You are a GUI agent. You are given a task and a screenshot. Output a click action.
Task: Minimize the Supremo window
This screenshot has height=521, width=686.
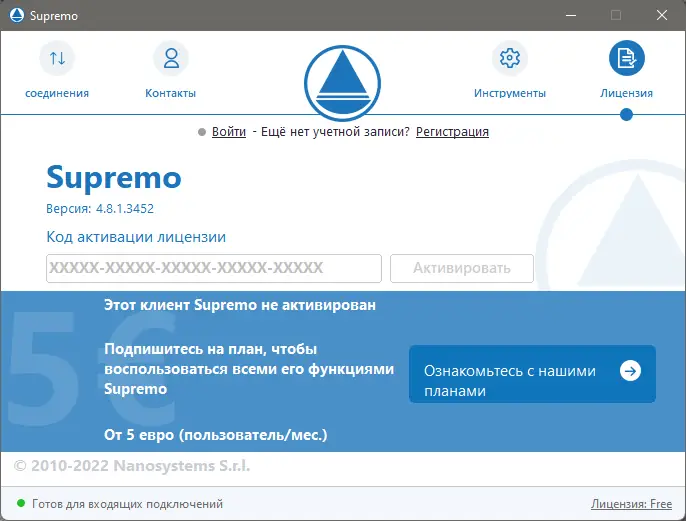(x=570, y=15)
